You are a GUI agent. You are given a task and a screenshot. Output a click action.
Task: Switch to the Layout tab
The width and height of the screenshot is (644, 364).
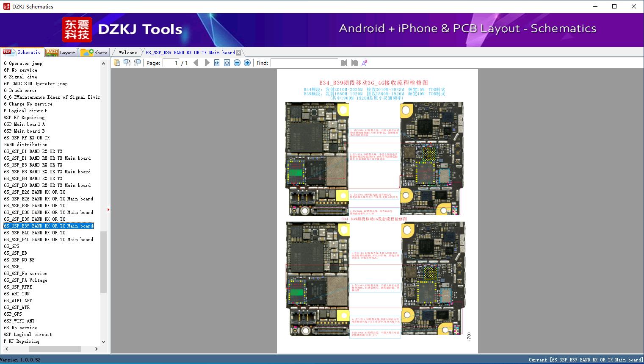click(x=61, y=53)
